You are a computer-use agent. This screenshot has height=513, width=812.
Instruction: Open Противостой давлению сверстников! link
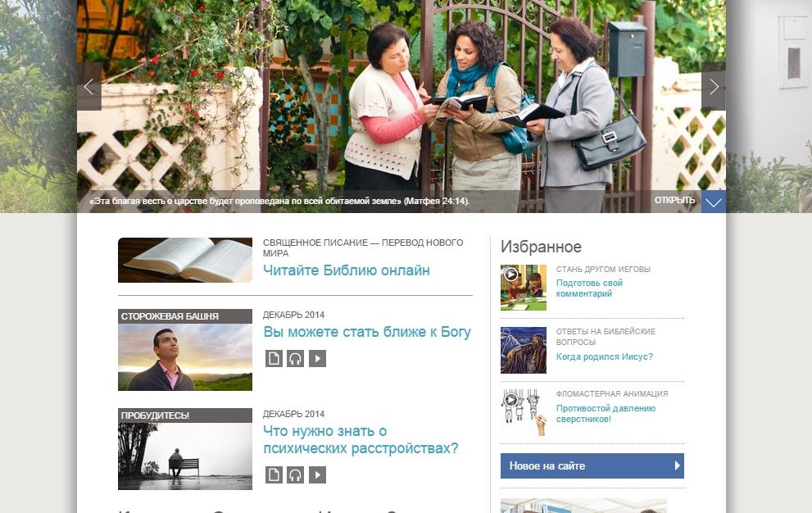[606, 414]
